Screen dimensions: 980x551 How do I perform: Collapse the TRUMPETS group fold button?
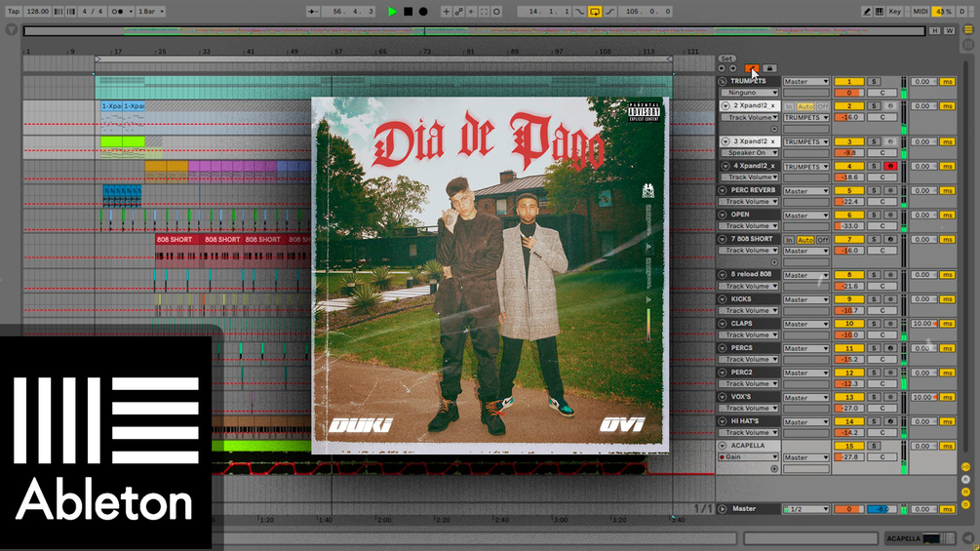coord(723,81)
